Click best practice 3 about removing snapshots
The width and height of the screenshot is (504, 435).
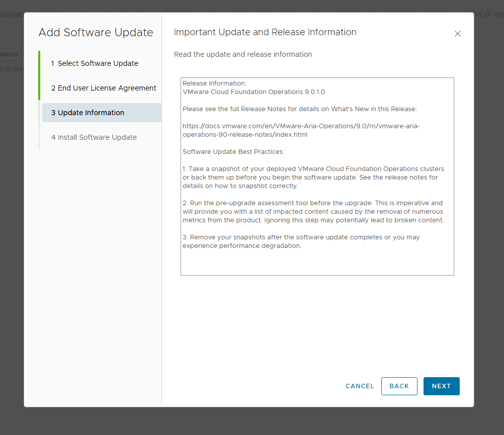click(x=301, y=241)
